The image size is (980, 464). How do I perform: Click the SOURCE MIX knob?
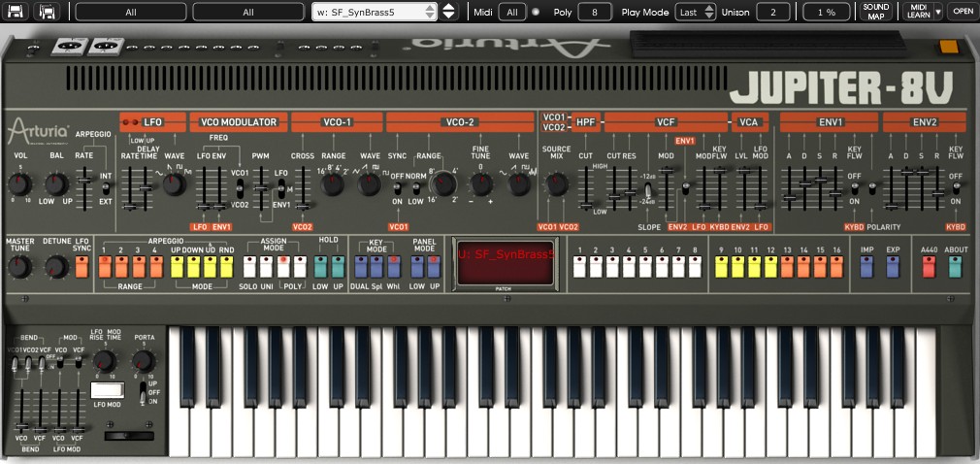click(556, 184)
